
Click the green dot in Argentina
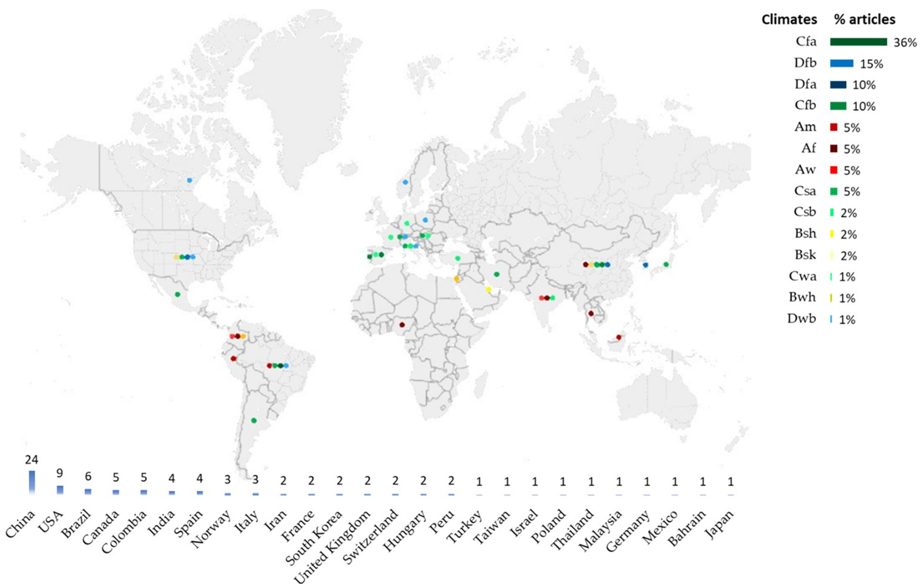(253, 420)
